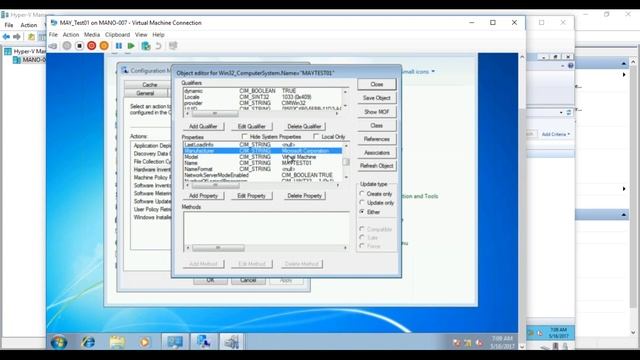Click the Revert icon in VM toolbar

point(158,46)
